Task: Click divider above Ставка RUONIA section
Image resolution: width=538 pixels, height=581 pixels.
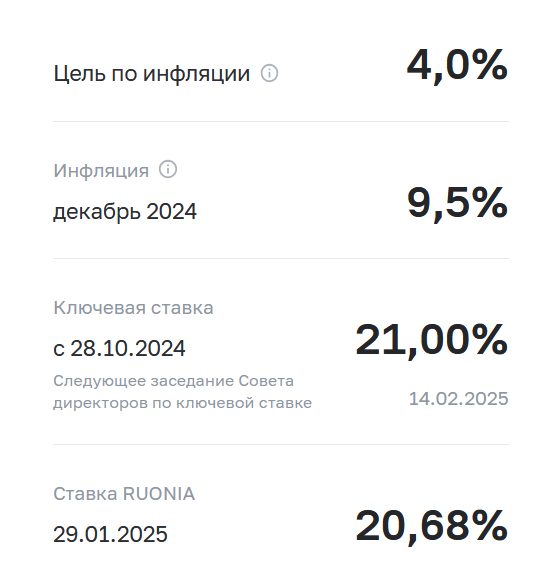Action: [x=281, y=444]
